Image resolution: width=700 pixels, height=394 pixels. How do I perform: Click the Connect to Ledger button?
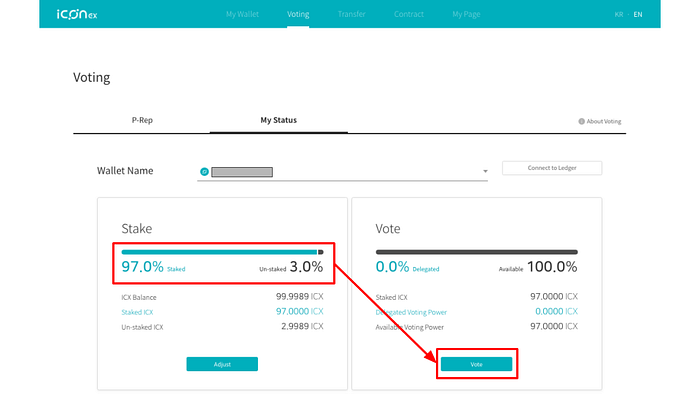[x=552, y=168]
